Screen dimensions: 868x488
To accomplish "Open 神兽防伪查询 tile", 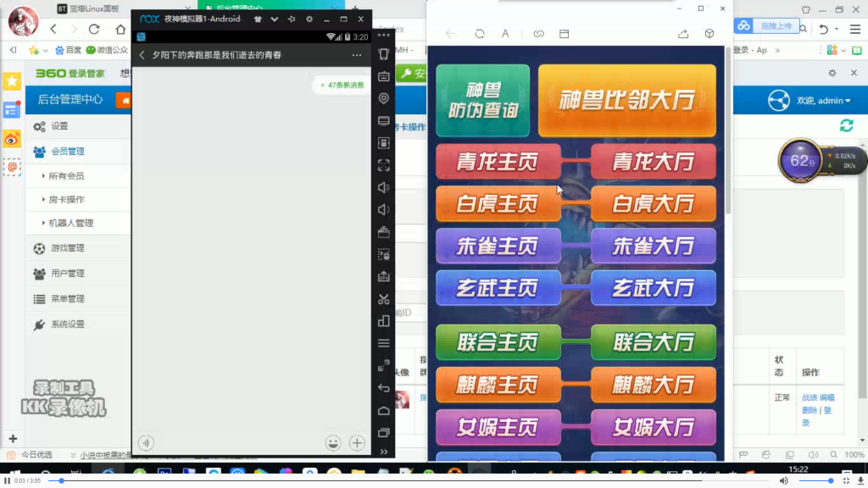I will 482,100.
